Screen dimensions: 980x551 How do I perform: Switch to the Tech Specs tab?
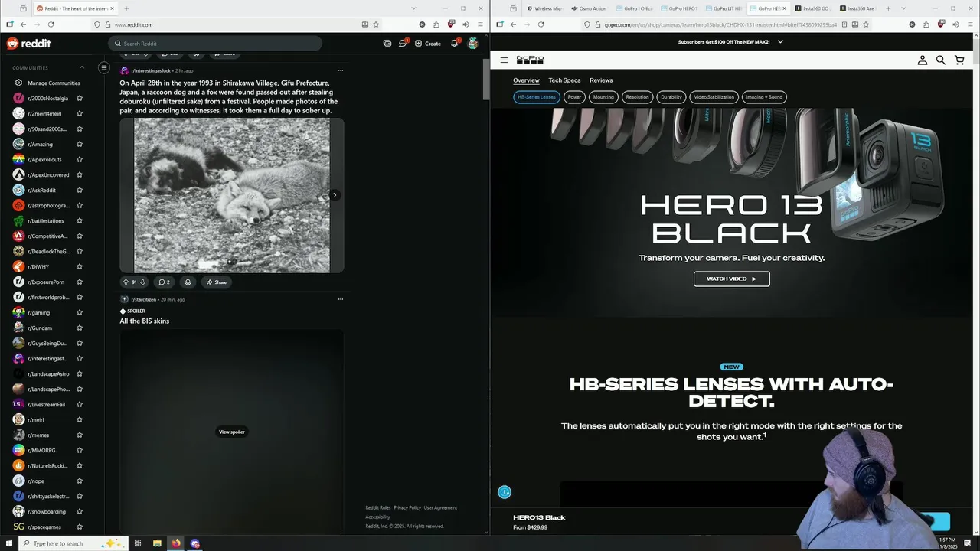(x=564, y=80)
